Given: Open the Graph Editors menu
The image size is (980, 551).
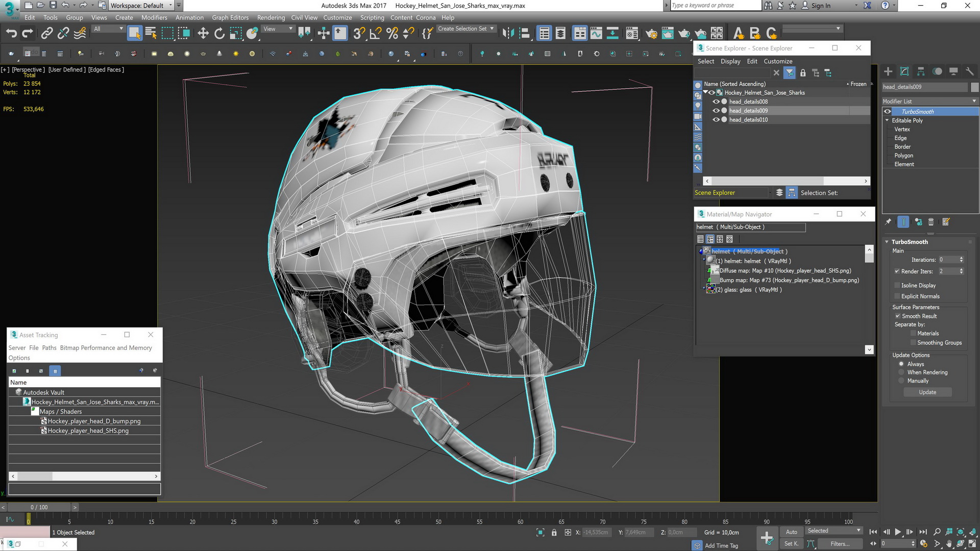Looking at the screenshot, I should pyautogui.click(x=230, y=17).
